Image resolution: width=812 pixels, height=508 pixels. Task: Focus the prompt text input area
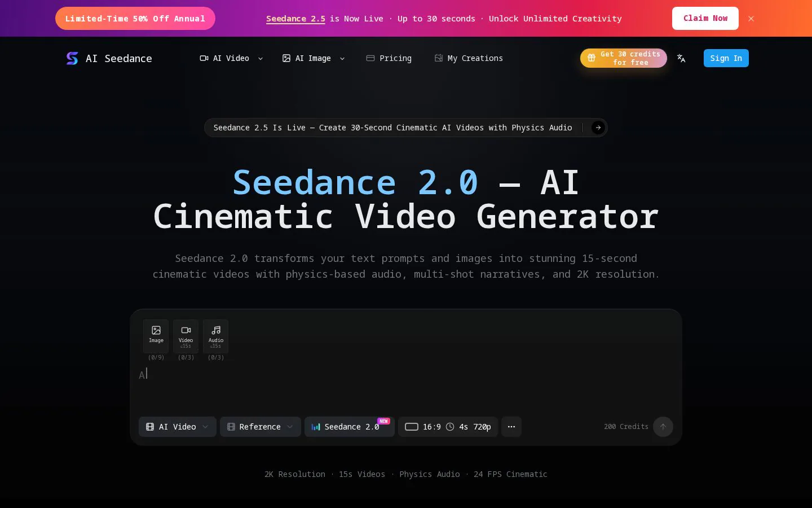406,387
